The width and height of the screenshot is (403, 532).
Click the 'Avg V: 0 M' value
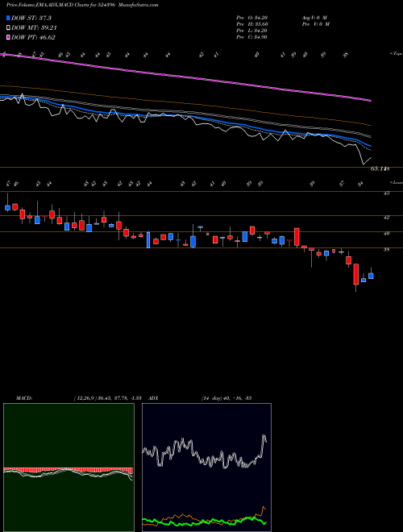(x=314, y=18)
